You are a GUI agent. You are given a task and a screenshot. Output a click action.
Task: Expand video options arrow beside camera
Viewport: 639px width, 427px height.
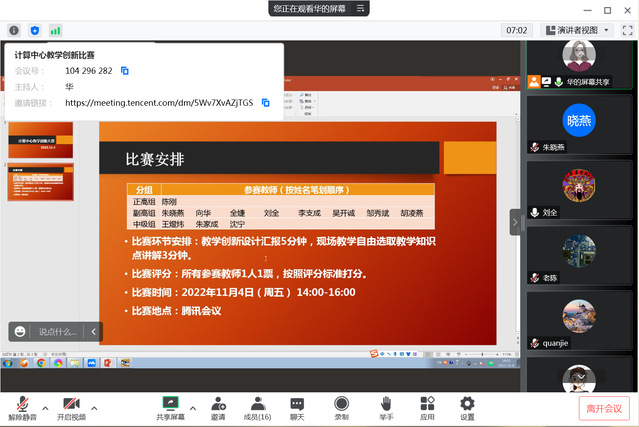(95, 408)
